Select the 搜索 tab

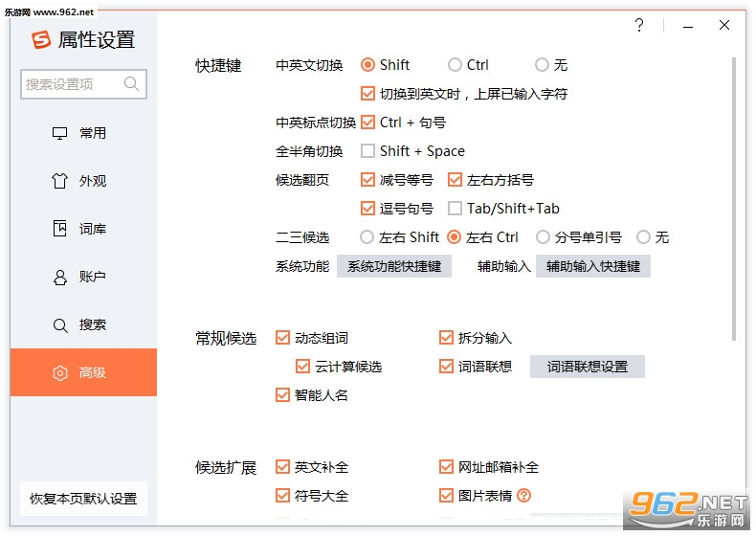click(83, 324)
